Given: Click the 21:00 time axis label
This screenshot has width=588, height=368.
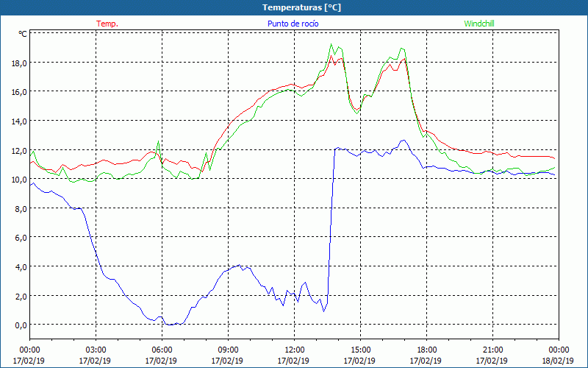Looking at the screenshot, I should click(492, 350).
